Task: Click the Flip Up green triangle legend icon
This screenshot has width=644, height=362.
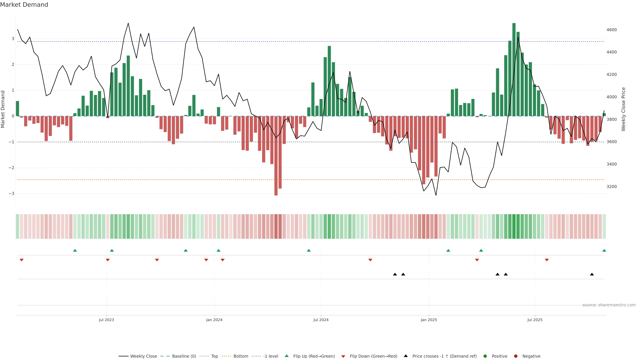Action: [x=286, y=356]
